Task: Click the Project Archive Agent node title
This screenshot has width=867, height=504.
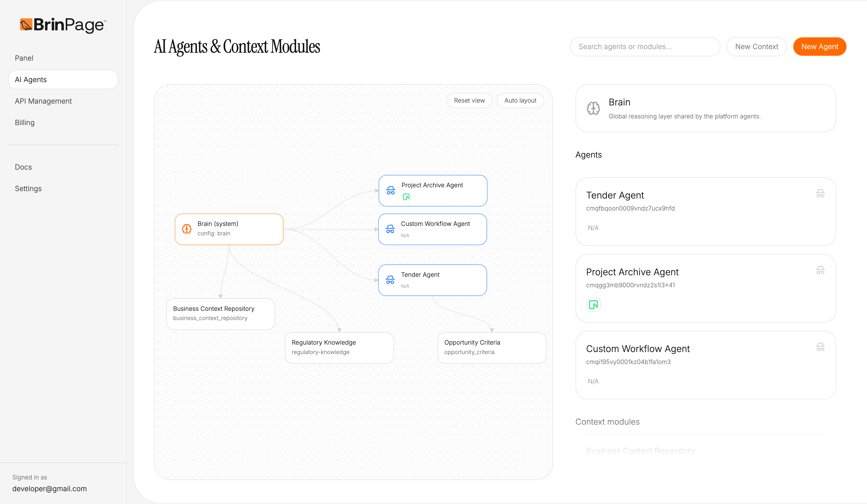Action: tap(432, 185)
